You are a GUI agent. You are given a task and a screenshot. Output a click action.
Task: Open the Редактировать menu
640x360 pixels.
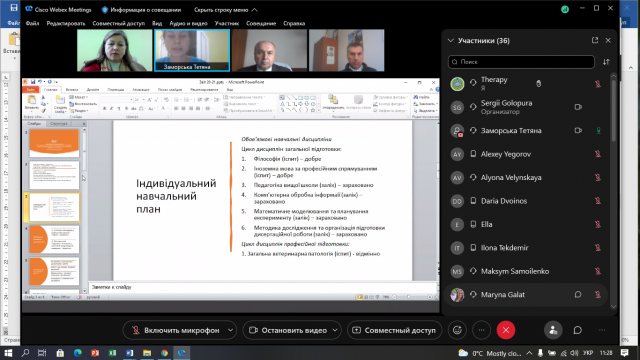[66, 23]
